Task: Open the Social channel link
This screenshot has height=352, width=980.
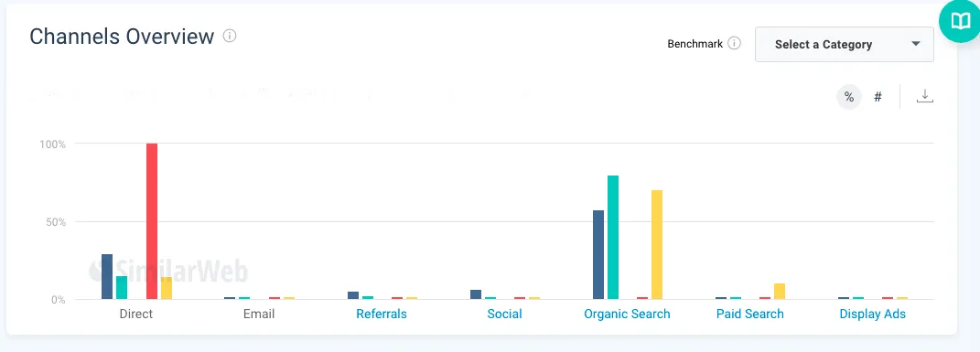Action: (504, 314)
